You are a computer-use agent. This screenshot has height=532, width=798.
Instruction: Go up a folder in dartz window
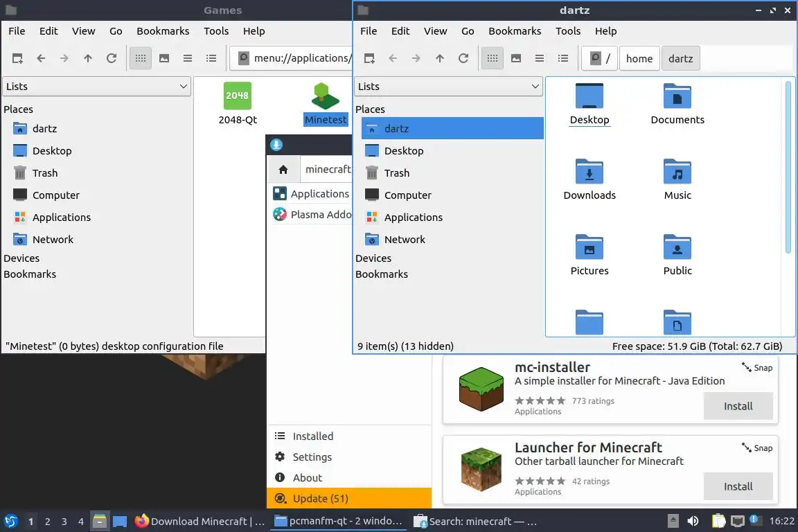(x=440, y=58)
